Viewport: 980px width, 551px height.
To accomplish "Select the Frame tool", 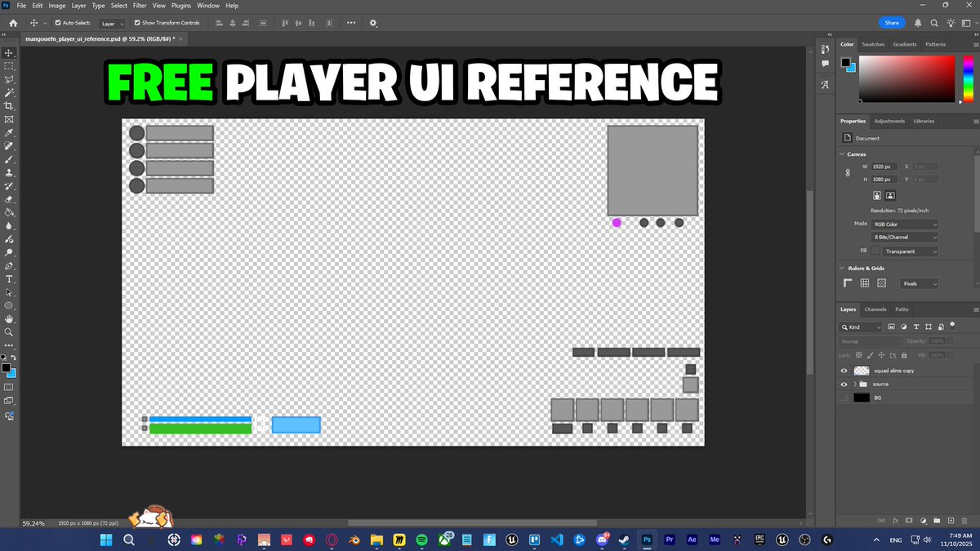I will (9, 119).
